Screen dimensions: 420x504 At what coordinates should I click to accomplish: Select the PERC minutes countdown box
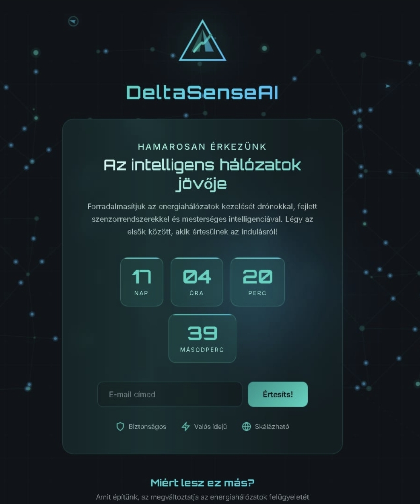pos(257,282)
